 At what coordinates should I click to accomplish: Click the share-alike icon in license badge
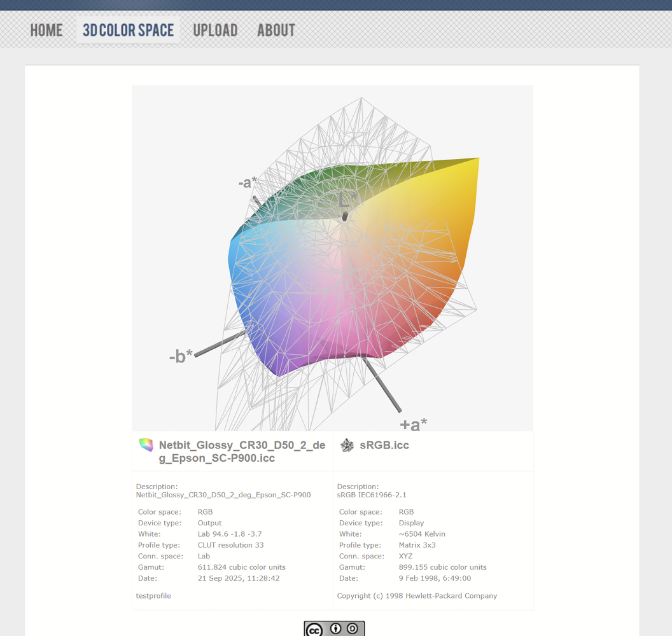click(x=353, y=629)
